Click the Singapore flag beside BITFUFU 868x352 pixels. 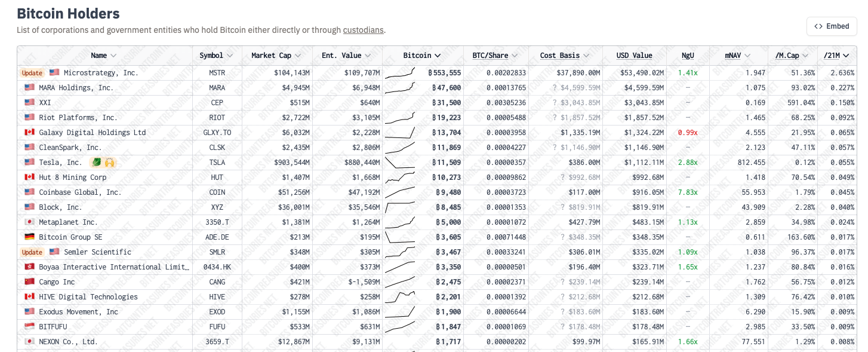29,327
